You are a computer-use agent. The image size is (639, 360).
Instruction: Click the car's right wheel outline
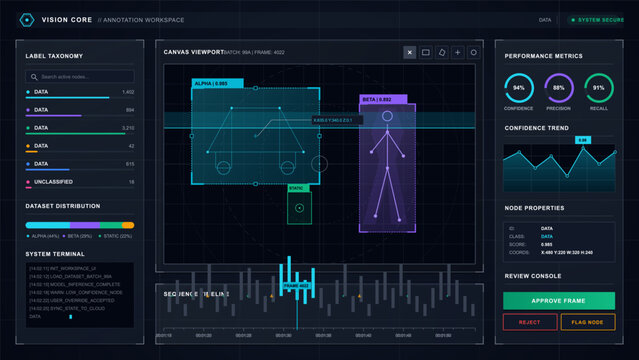point(287,168)
